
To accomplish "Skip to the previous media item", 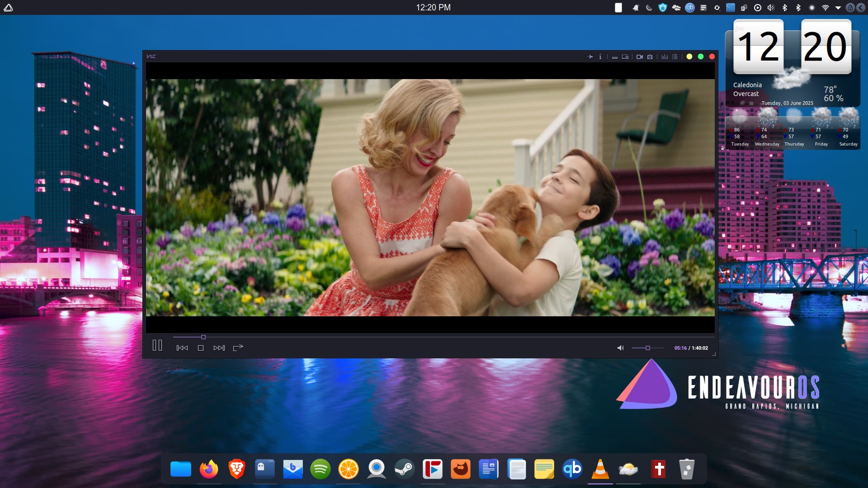I will 182,348.
